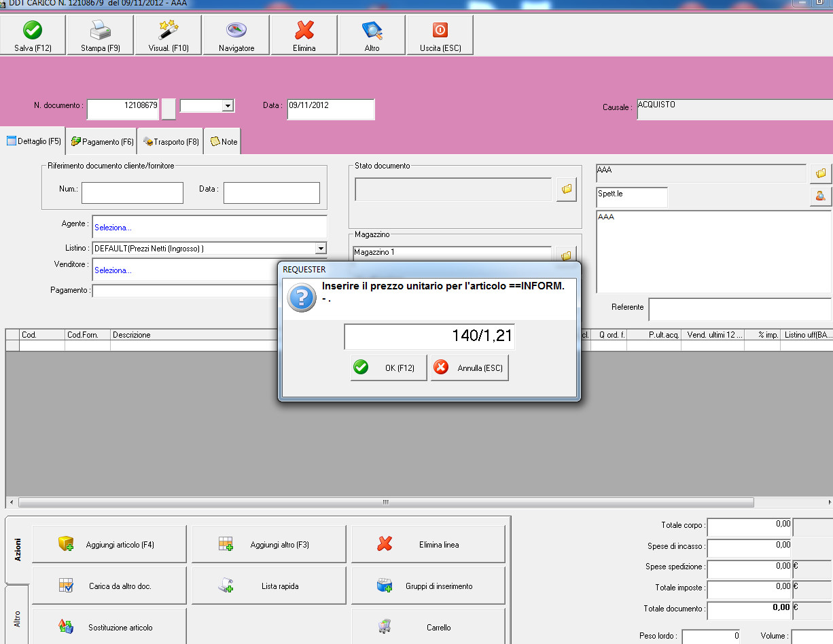This screenshot has width=833, height=644.
Task: Click the N. documento field 12108679
Action: click(123, 109)
